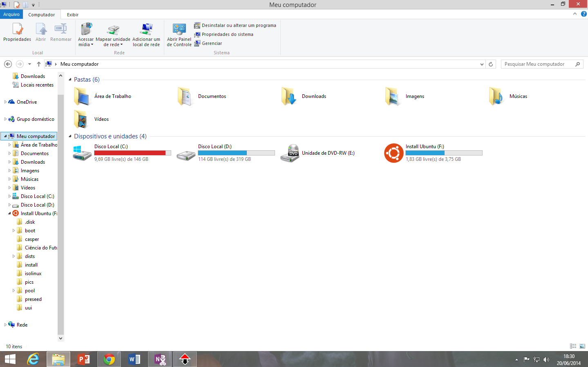Open Unidade de DVD-RW (E:)
Viewport: 588px width, 367px height.
(x=290, y=153)
